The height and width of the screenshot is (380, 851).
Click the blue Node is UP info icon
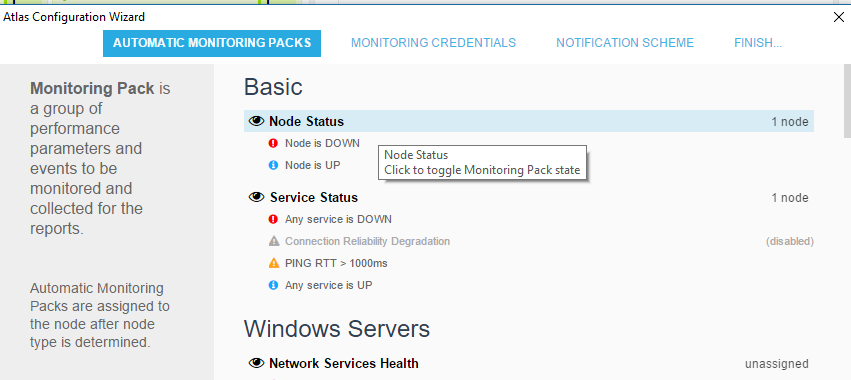coord(274,165)
